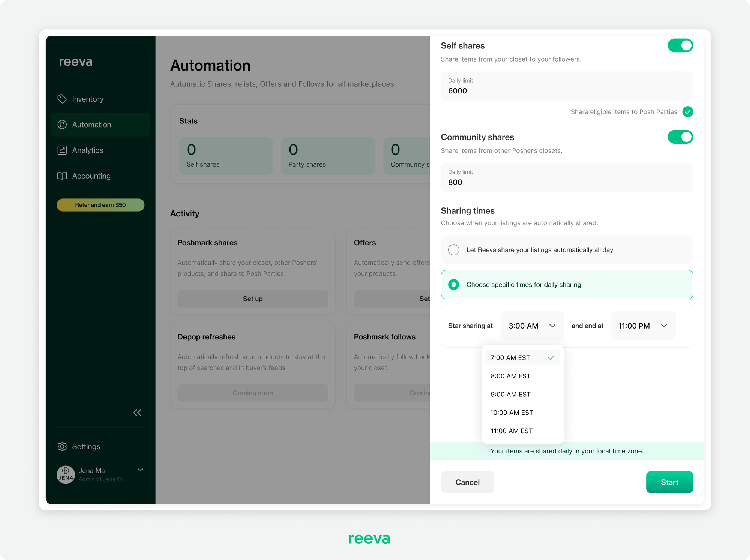Screen dimensions: 750x560
Task: Click the Automation page heading
Action: [210, 66]
